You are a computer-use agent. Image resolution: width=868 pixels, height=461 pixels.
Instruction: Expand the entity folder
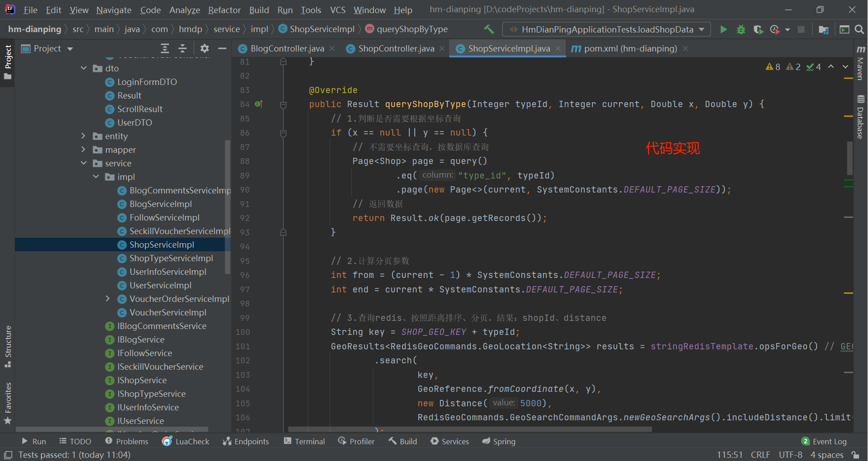(84, 136)
